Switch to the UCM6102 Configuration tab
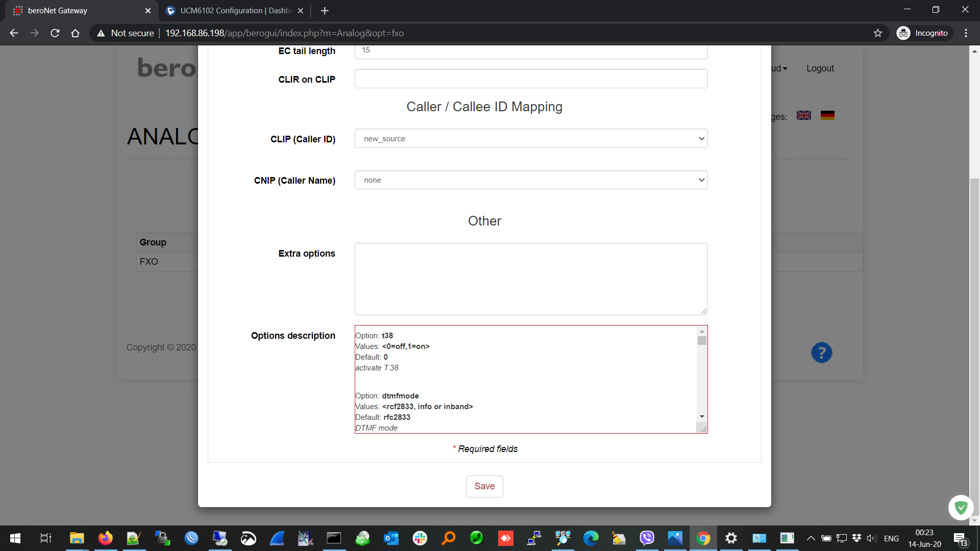This screenshot has width=980, height=551. point(235,10)
